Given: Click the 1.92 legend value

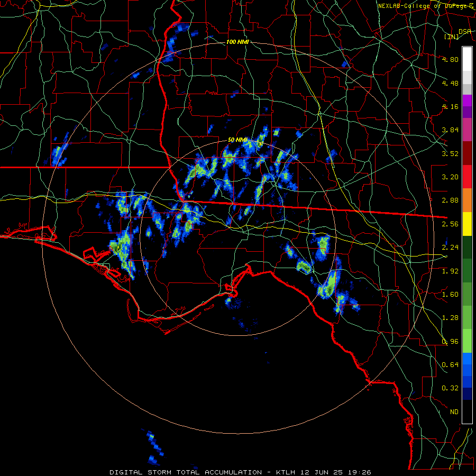Looking at the screenshot, I should [x=450, y=271].
